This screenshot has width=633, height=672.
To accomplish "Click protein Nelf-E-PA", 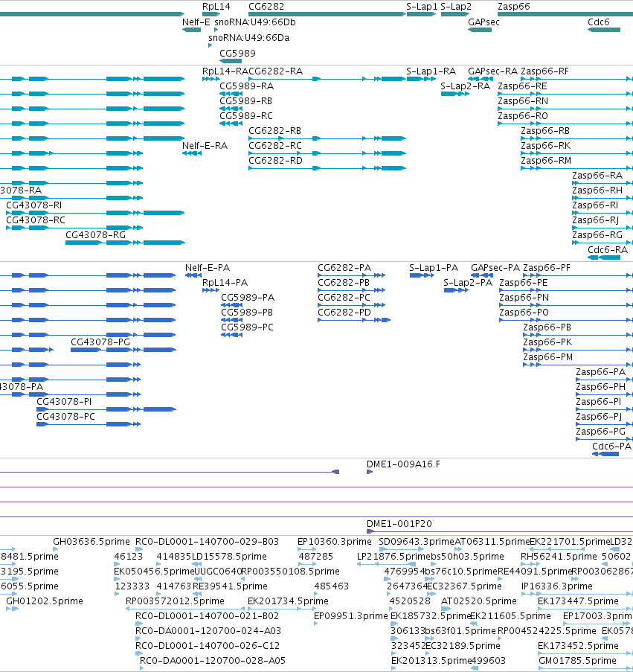I will tap(208, 268).
